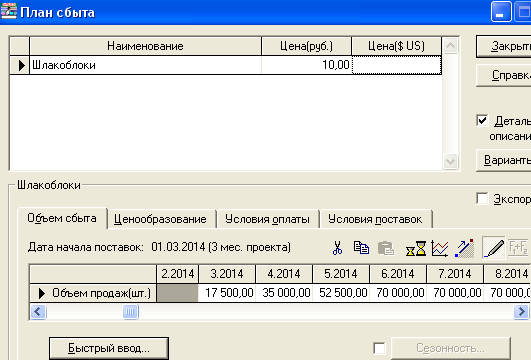531x360 pixels.
Task: Click the Copy icon in toolbar
Action: point(361,248)
